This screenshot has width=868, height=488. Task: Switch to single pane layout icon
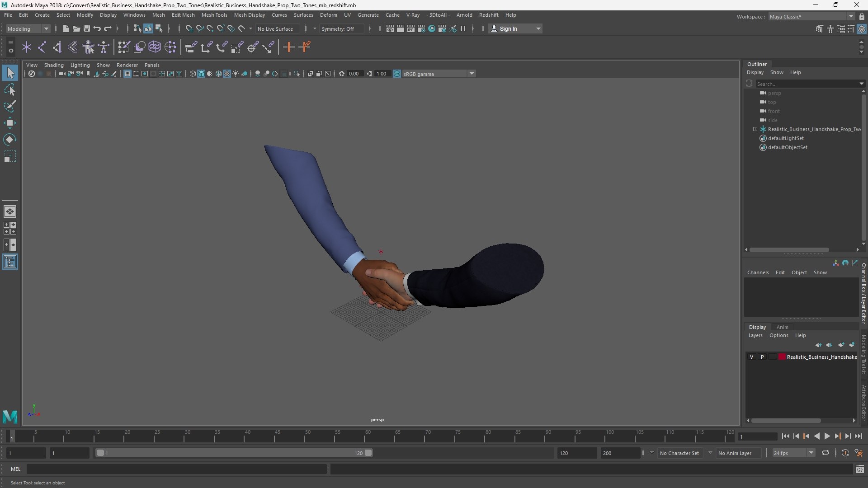coord(10,211)
